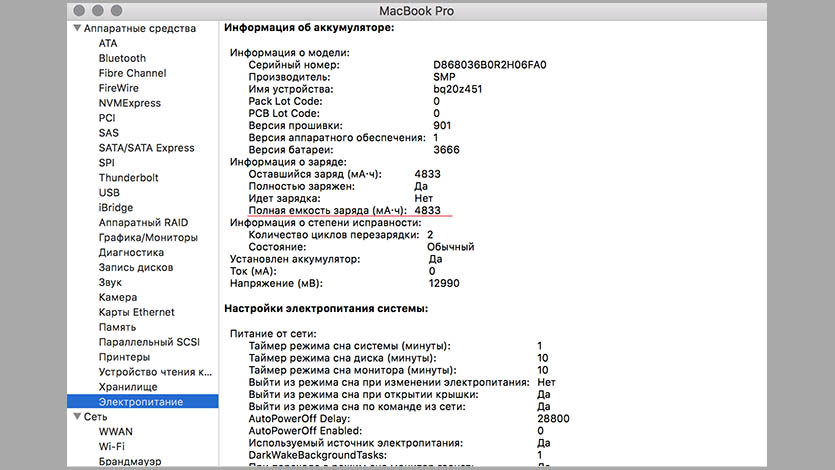Click Оставшийся заряд (мА·ч) label

click(315, 174)
